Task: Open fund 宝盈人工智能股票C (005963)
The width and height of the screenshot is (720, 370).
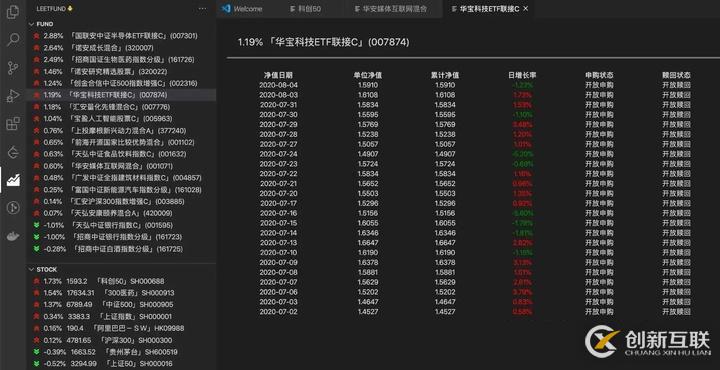Action: coord(122,119)
